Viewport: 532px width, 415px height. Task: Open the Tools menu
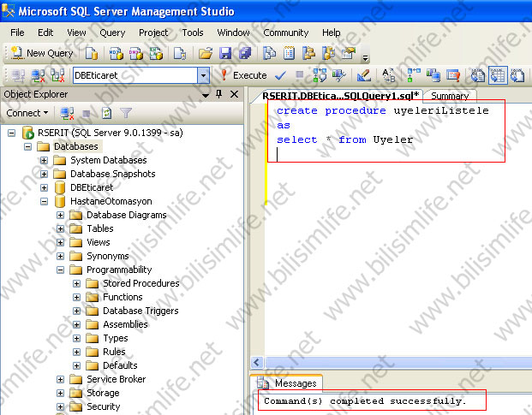pyautogui.click(x=193, y=33)
